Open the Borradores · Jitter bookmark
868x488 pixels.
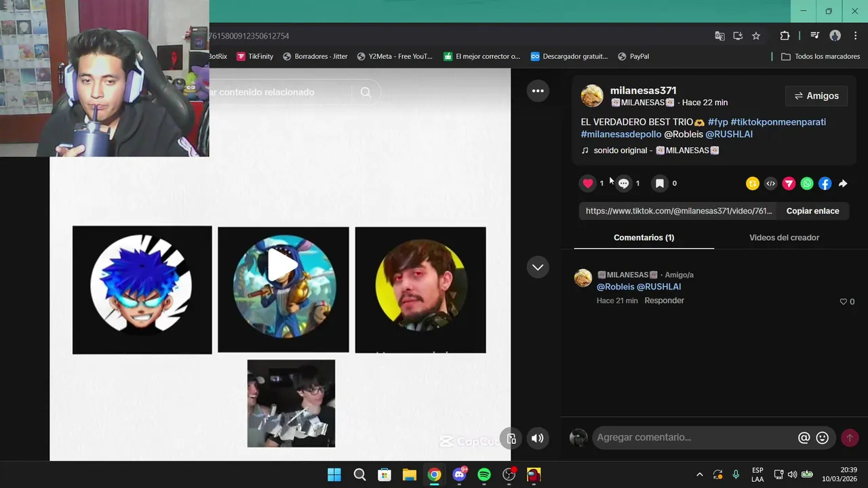[x=315, y=56]
